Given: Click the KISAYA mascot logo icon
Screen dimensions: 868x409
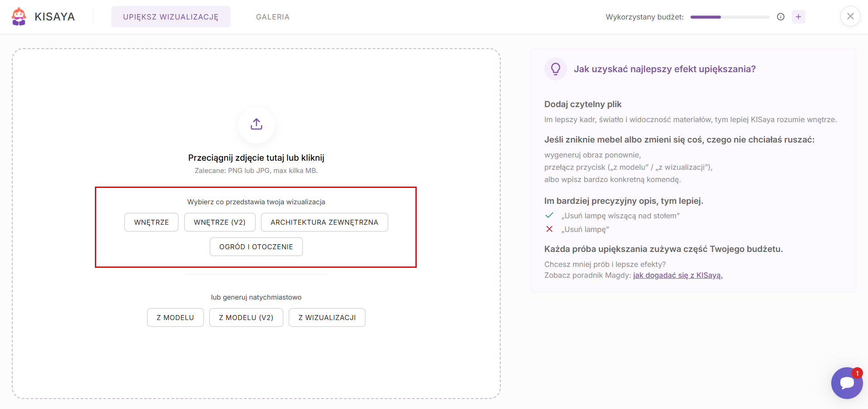Looking at the screenshot, I should click(x=19, y=17).
